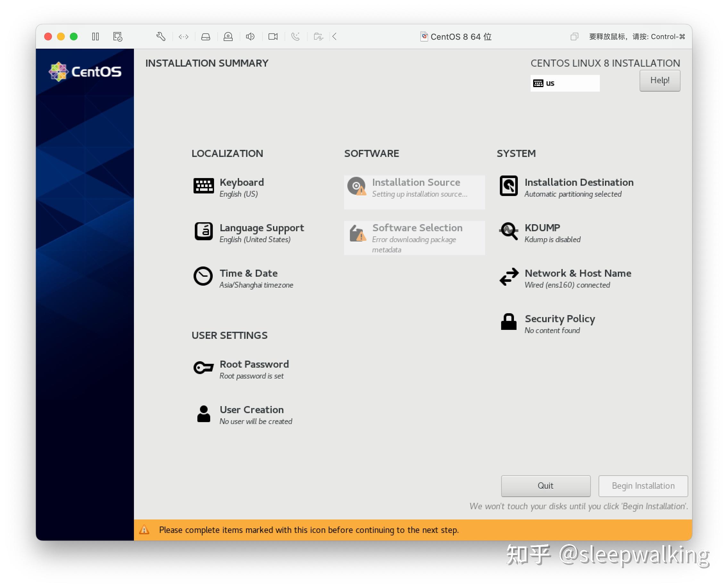This screenshot has height=588, width=728.
Task: Click the network adapter arrows icon in toolbar
Action: point(183,37)
